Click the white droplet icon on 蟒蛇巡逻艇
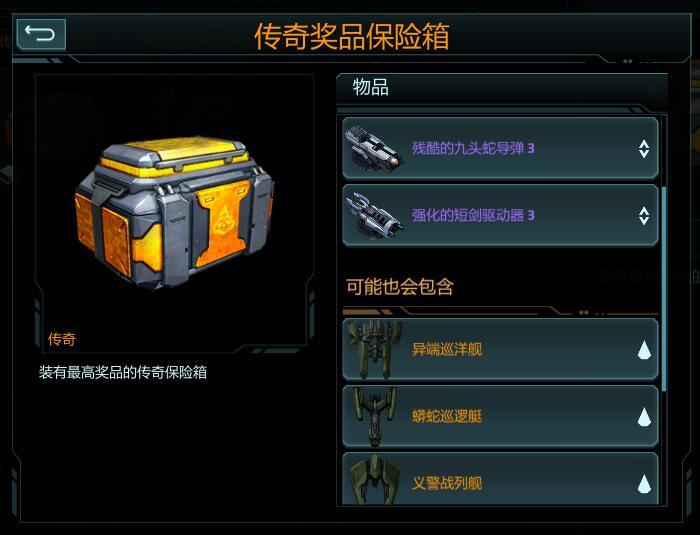 point(644,417)
